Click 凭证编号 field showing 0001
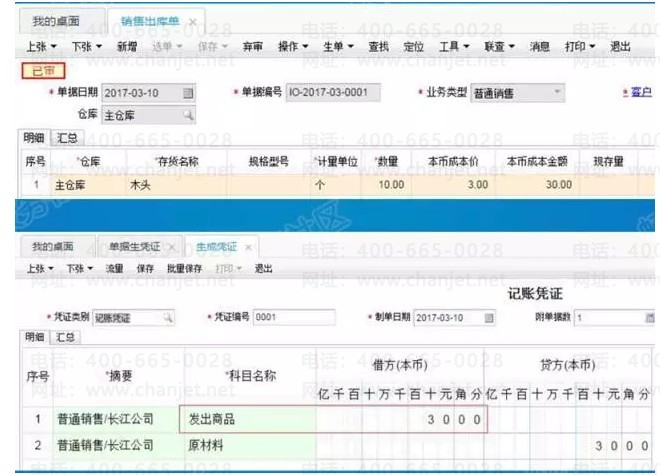The image size is (660, 475). 294,317
